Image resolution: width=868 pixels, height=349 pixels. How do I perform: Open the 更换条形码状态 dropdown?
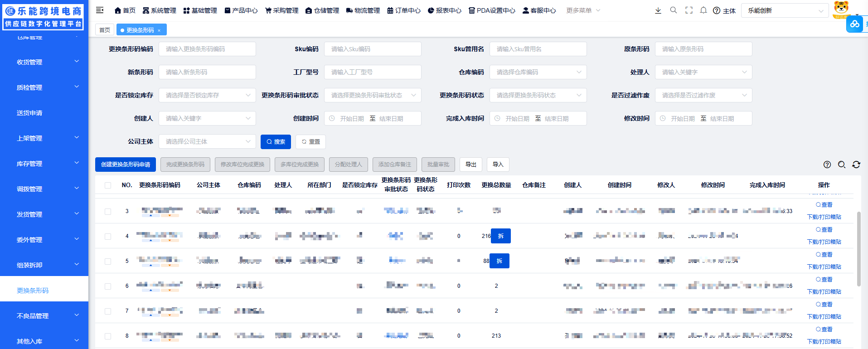pyautogui.click(x=538, y=95)
